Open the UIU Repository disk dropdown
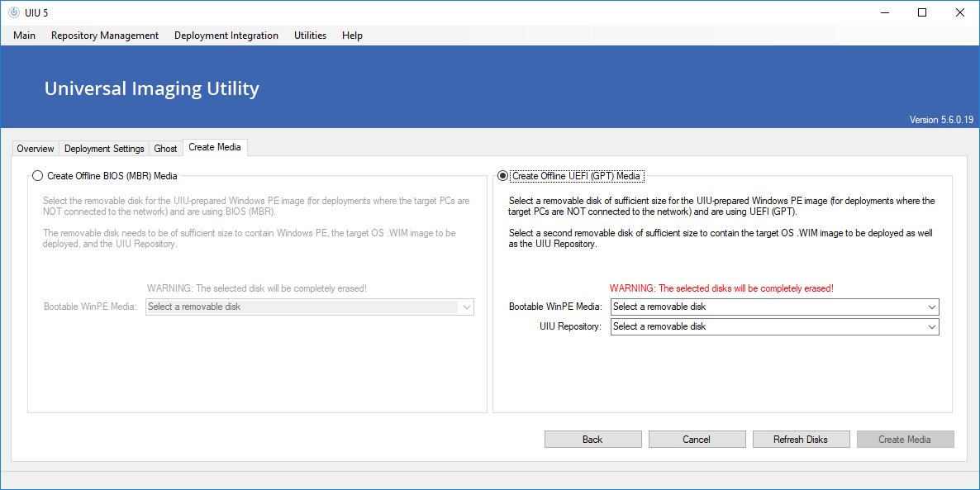This screenshot has width=980, height=490. point(775,326)
